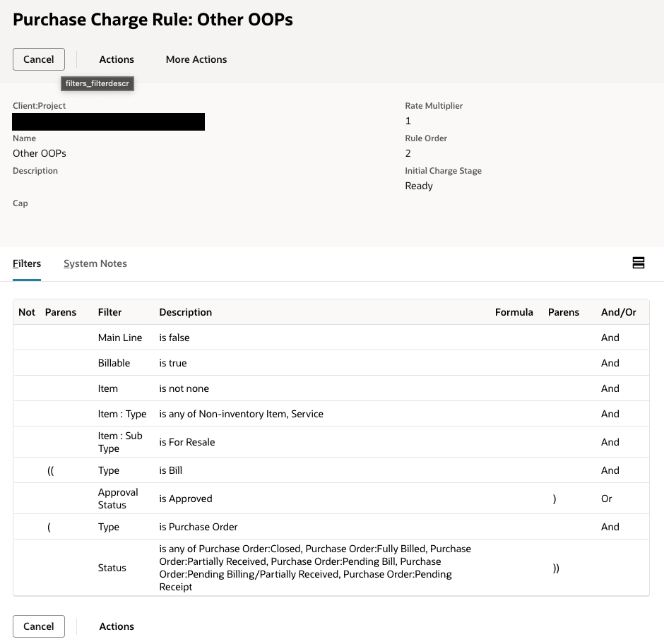The width and height of the screenshot is (664, 644).
Task: Click the Cap field label
Action: (20, 203)
